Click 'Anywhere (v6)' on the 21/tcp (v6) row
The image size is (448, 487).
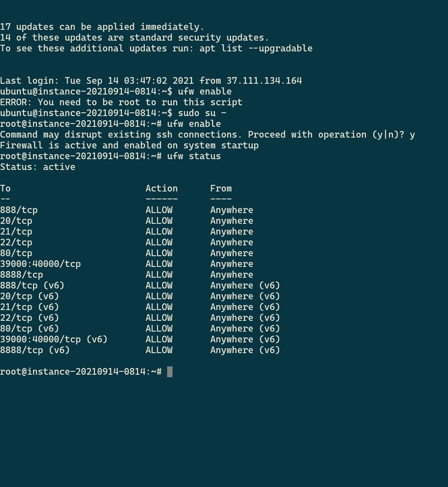245,307
